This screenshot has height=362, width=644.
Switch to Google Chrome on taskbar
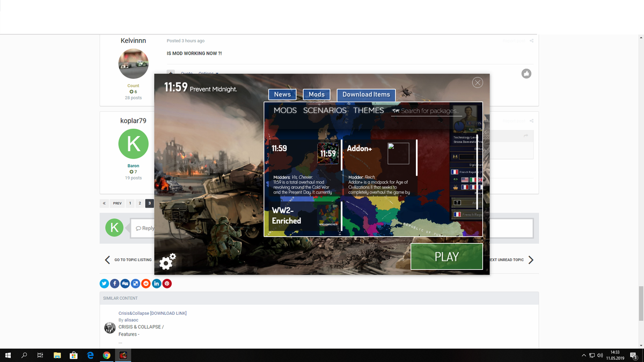[107, 355]
